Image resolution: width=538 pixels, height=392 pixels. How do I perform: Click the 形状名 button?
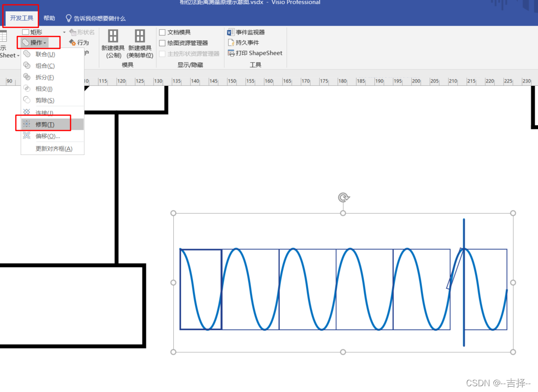pos(82,32)
